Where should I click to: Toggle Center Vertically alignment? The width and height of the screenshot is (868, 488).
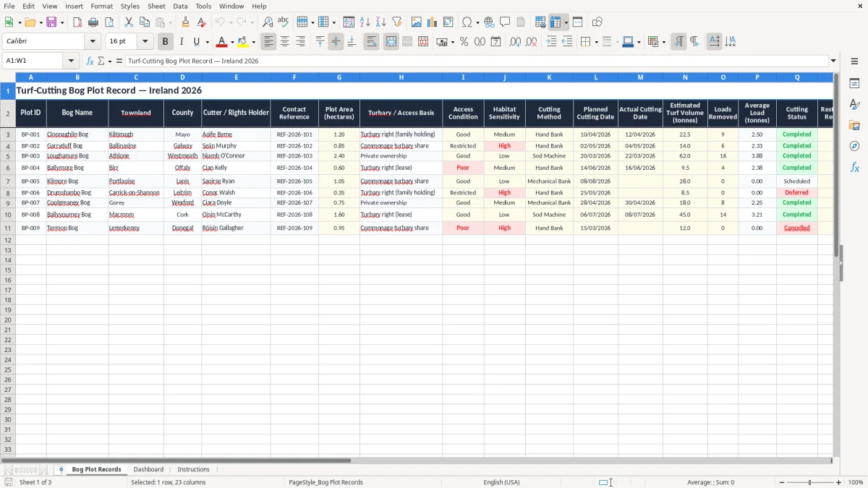tap(336, 42)
